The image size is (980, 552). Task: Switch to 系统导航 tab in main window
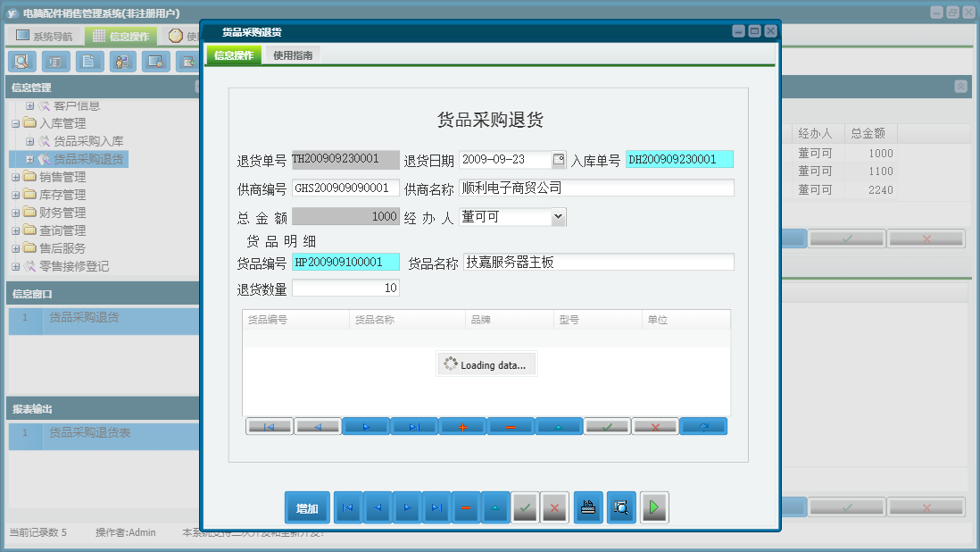coord(45,37)
